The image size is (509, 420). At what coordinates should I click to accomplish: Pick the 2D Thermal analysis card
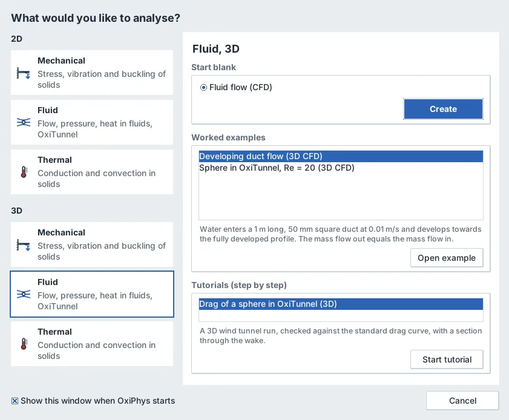[92, 172]
